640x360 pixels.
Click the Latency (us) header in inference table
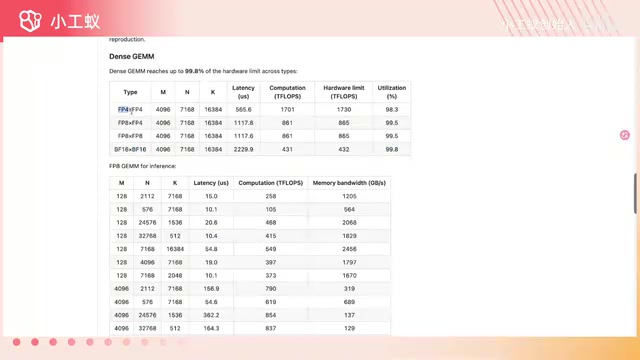(211, 183)
